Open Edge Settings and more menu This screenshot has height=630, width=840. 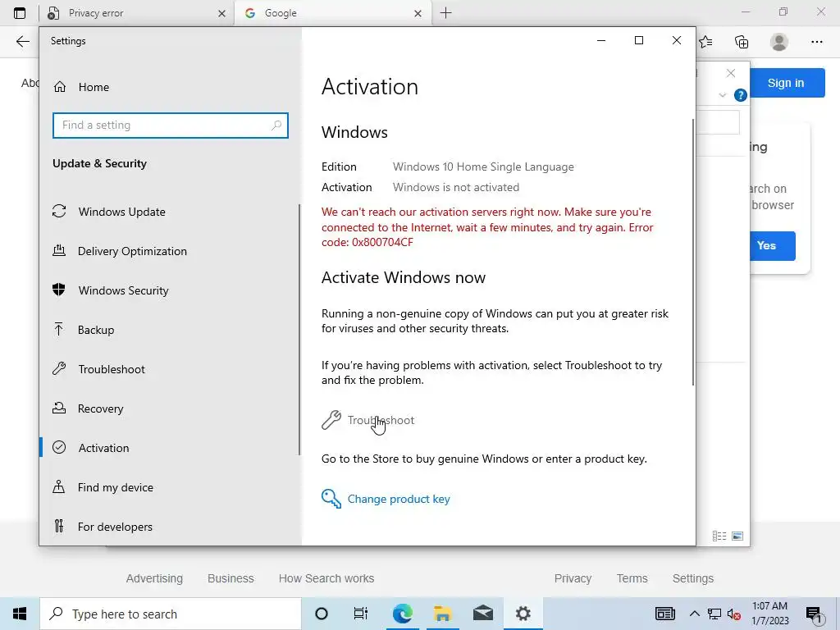[x=816, y=42]
